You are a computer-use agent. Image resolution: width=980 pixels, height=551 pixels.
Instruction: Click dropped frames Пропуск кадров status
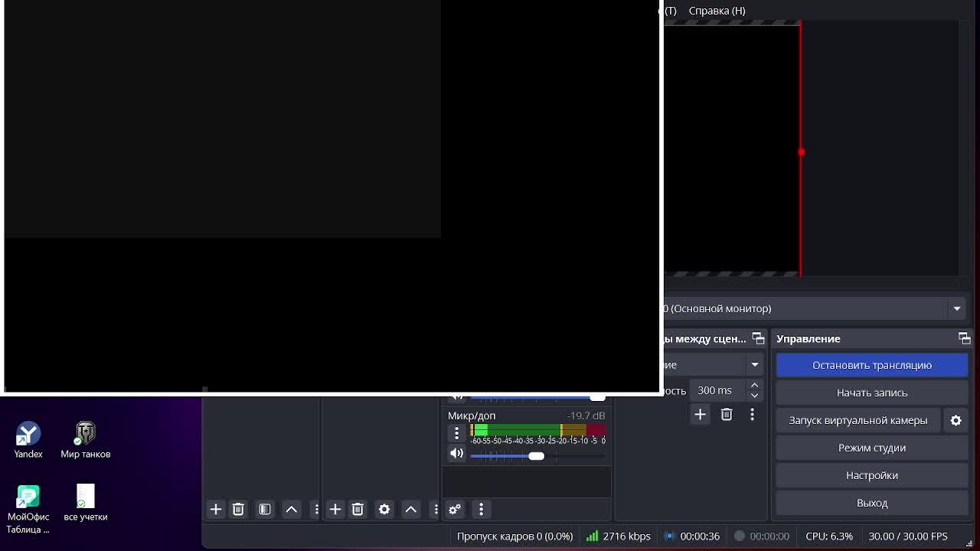[514, 536]
